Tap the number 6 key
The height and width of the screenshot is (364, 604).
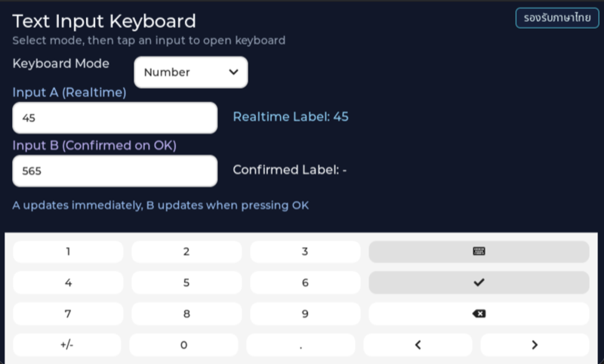click(x=305, y=282)
